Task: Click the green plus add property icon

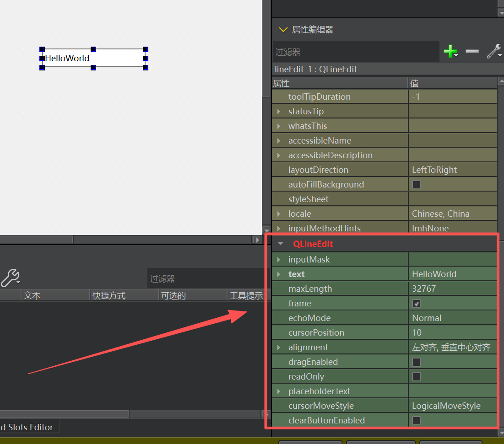Action: point(450,51)
